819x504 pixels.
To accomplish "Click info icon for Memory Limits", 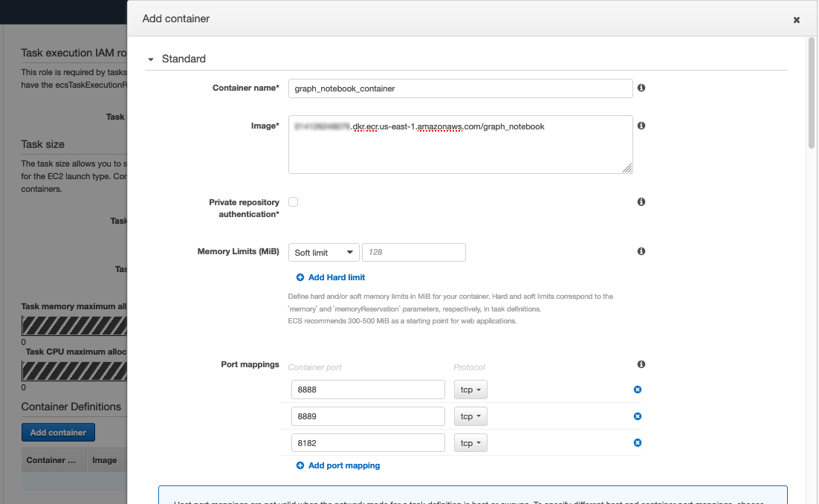I will [641, 252].
